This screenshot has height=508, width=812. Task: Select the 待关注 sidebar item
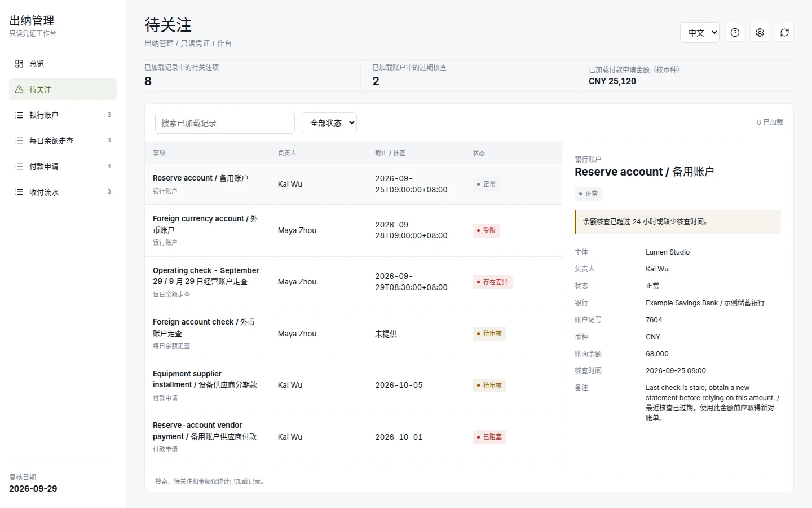63,89
